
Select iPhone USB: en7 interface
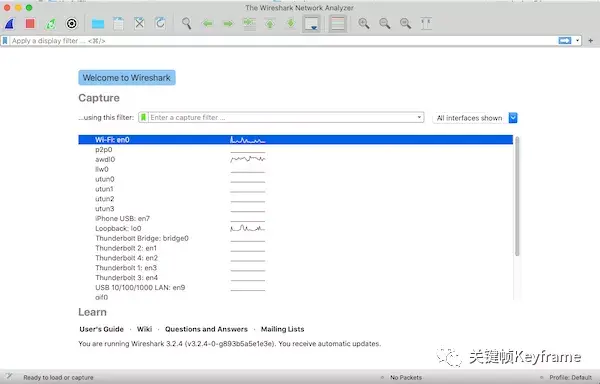coord(295,219)
